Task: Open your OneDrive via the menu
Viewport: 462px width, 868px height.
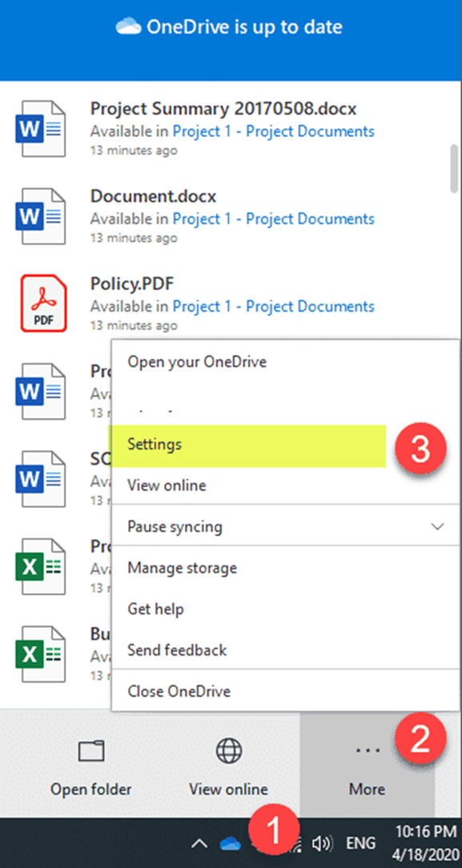Action: [196, 361]
